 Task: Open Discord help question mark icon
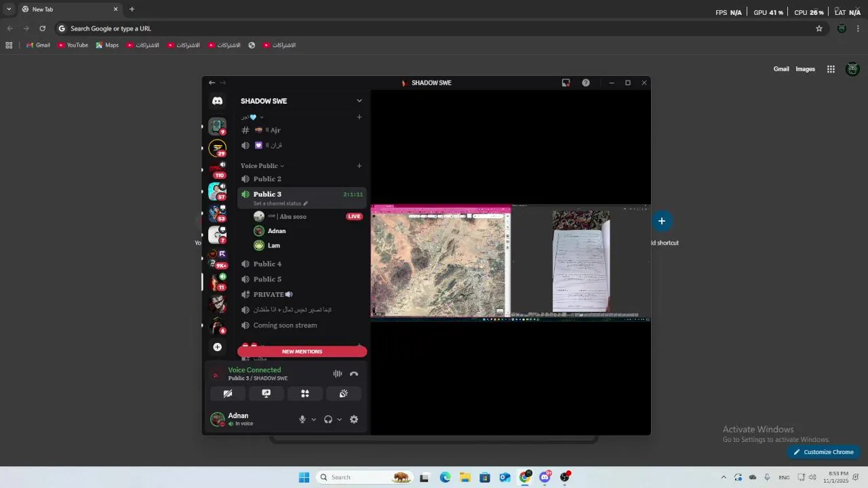coord(586,83)
